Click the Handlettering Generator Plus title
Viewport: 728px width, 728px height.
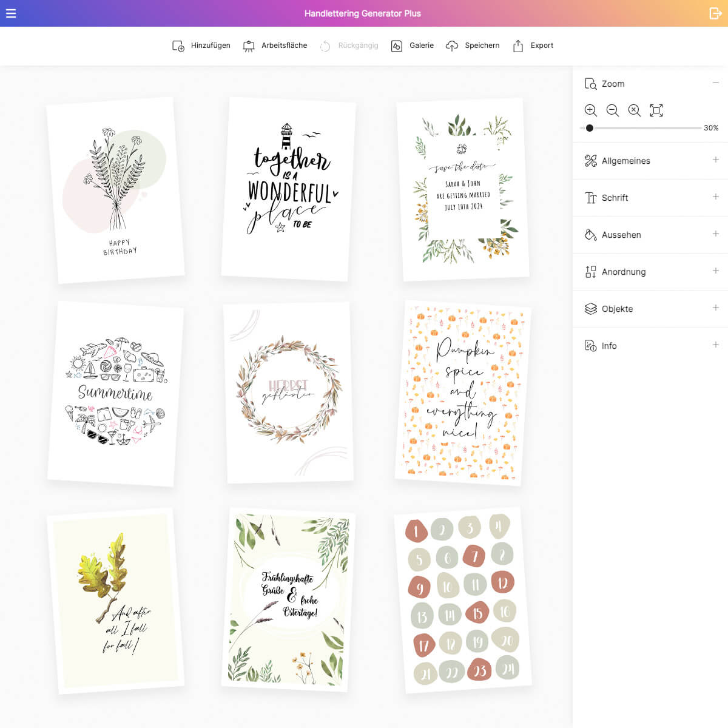point(363,13)
